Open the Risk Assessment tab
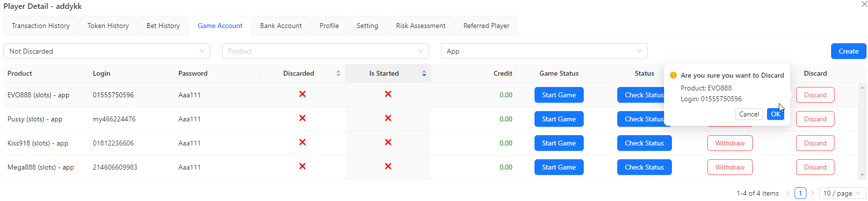This screenshot has height=201, width=868. 421,26
